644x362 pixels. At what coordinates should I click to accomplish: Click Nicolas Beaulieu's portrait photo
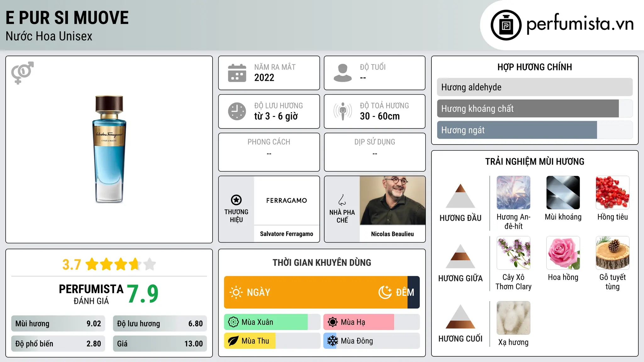coord(392,200)
